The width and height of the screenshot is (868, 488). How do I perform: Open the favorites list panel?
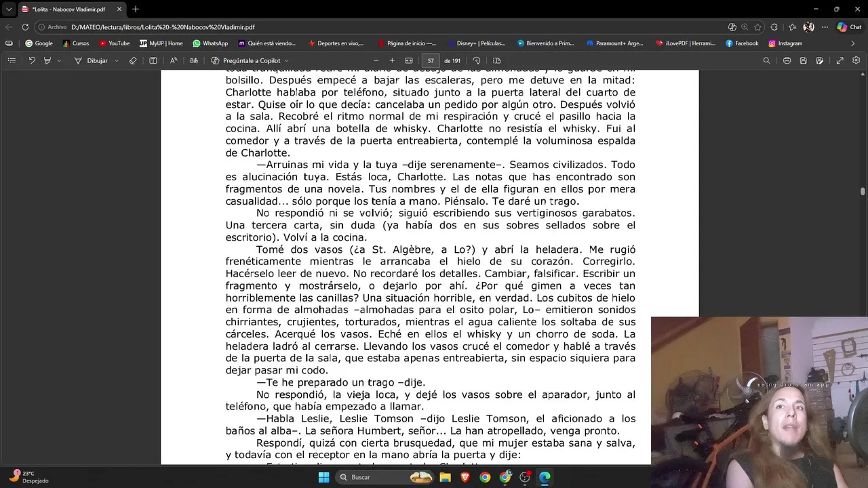point(792,27)
